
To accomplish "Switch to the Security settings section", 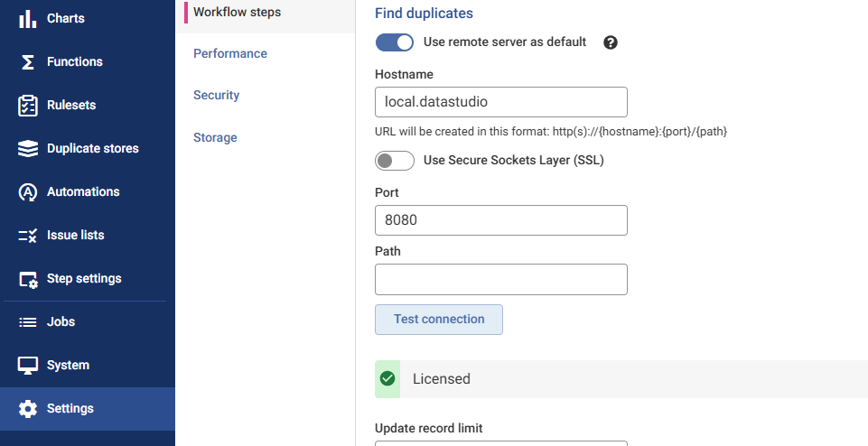I will point(216,95).
